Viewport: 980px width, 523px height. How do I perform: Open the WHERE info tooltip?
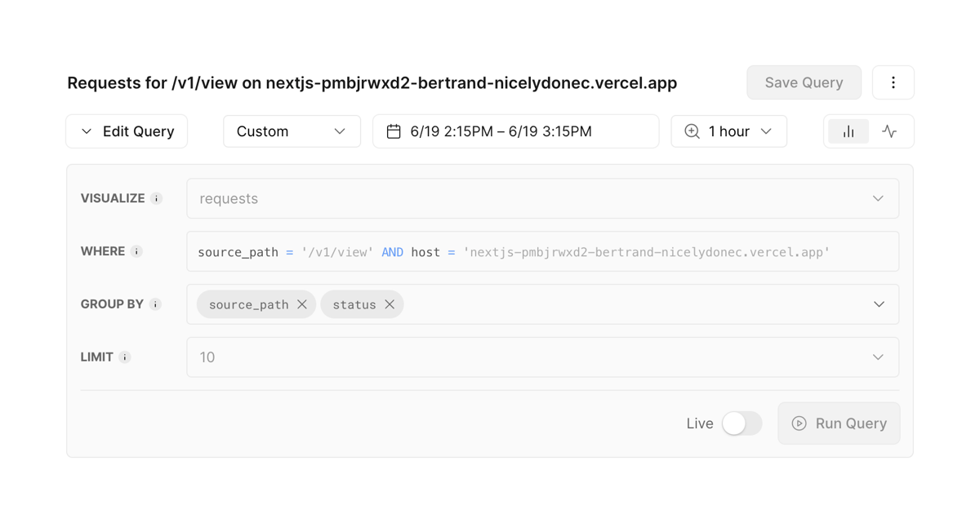(x=136, y=251)
